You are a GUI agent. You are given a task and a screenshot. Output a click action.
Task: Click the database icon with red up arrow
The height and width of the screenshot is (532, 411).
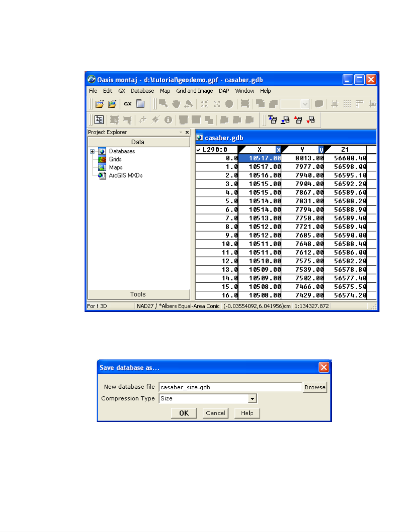[298, 120]
